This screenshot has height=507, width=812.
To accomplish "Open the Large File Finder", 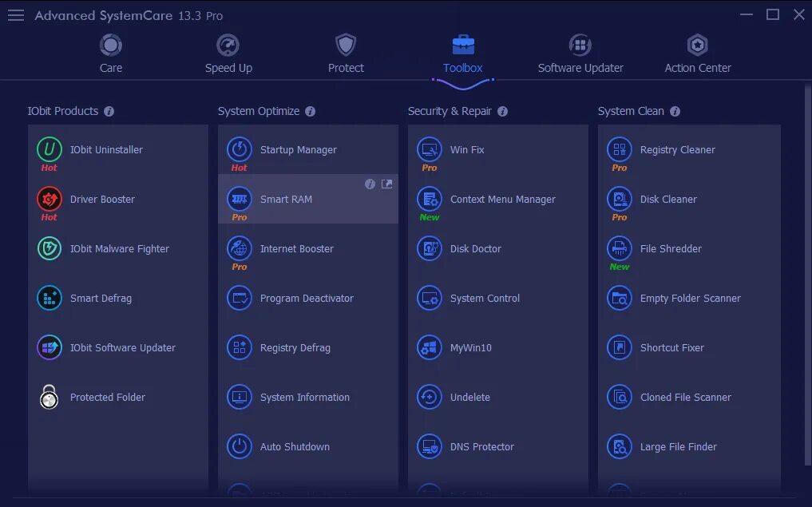I will (679, 446).
